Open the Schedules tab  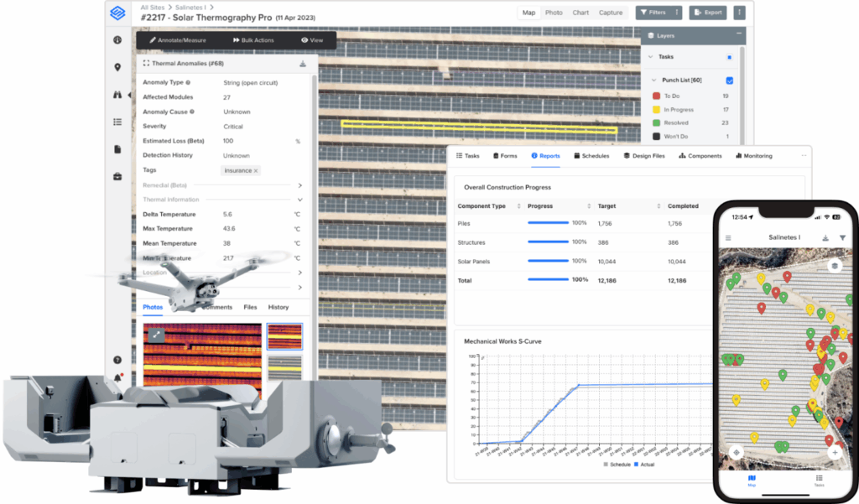[x=591, y=156]
